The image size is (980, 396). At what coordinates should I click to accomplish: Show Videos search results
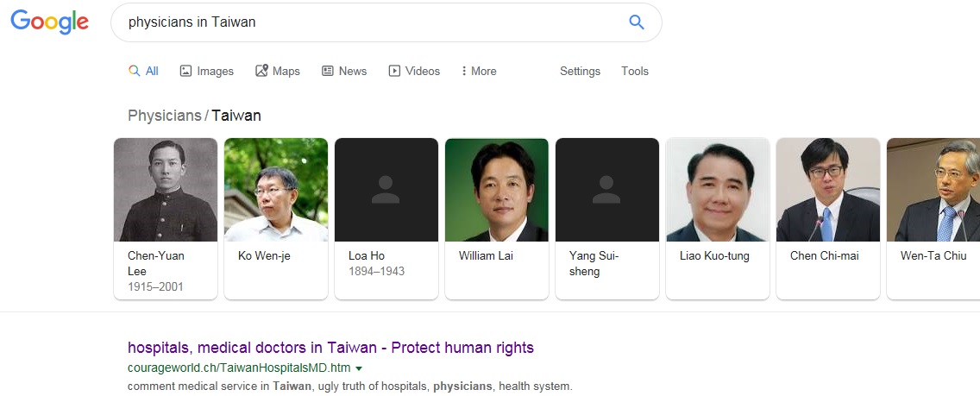(x=414, y=72)
